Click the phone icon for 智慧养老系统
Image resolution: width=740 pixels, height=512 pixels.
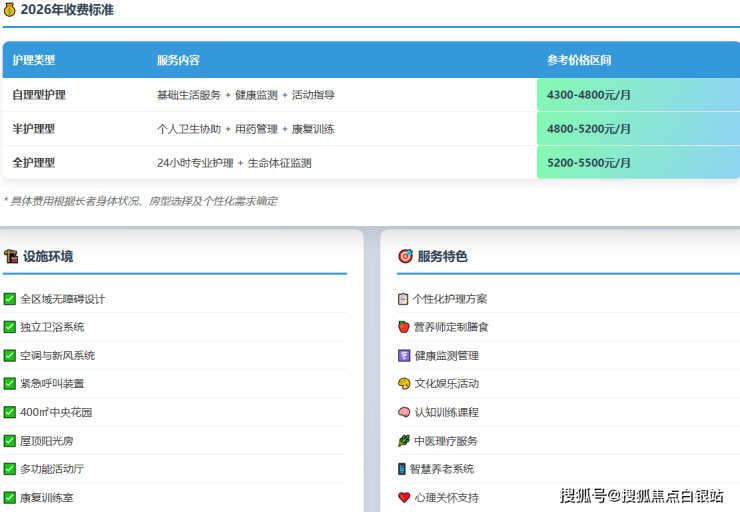tap(403, 469)
